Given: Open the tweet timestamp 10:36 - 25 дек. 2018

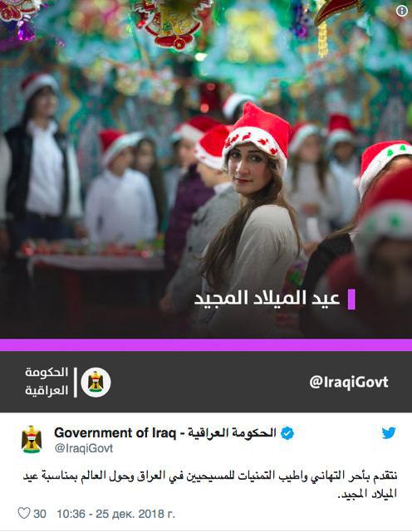Looking at the screenshot, I should coord(115,514).
